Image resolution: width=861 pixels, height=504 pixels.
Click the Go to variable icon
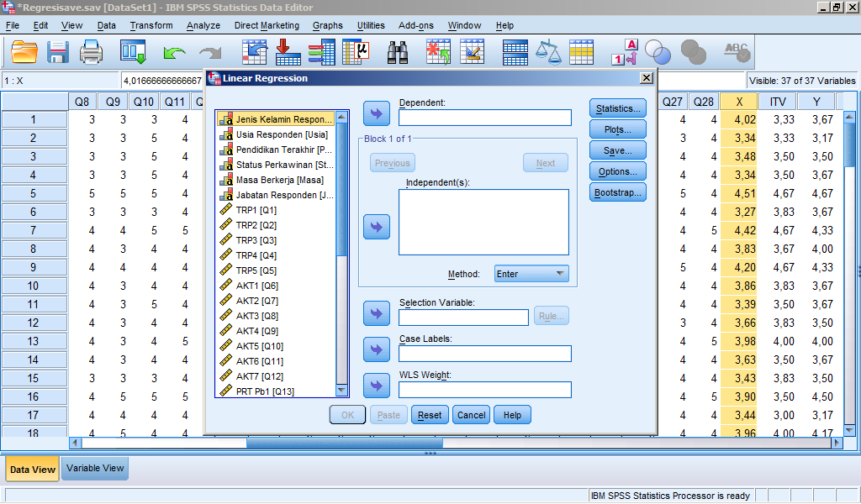tap(288, 53)
